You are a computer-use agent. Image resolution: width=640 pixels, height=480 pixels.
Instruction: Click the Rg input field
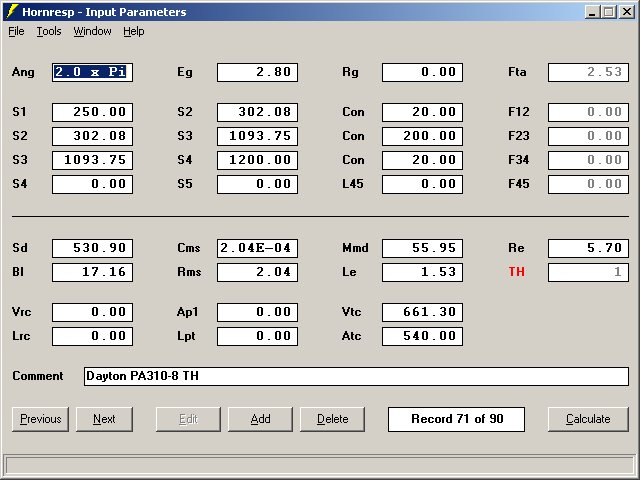coord(422,72)
